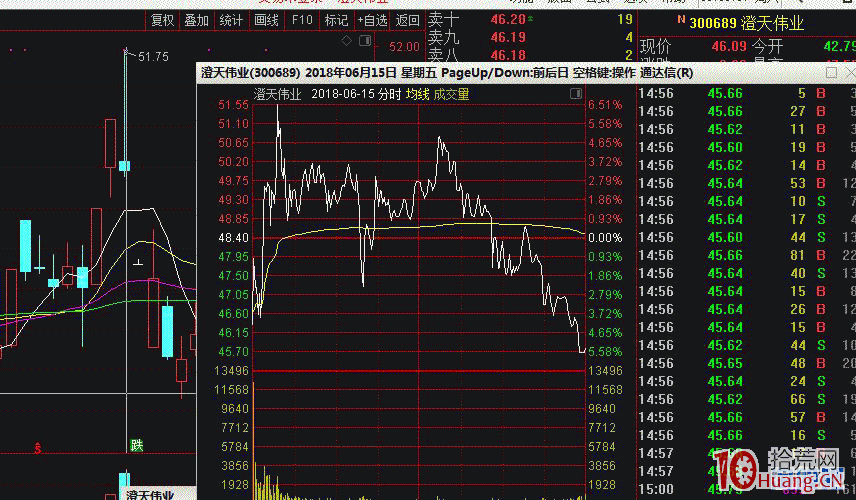Screen dimensions: 856x500
Task: Click the 卖十 price 46.20
Action: point(508,19)
